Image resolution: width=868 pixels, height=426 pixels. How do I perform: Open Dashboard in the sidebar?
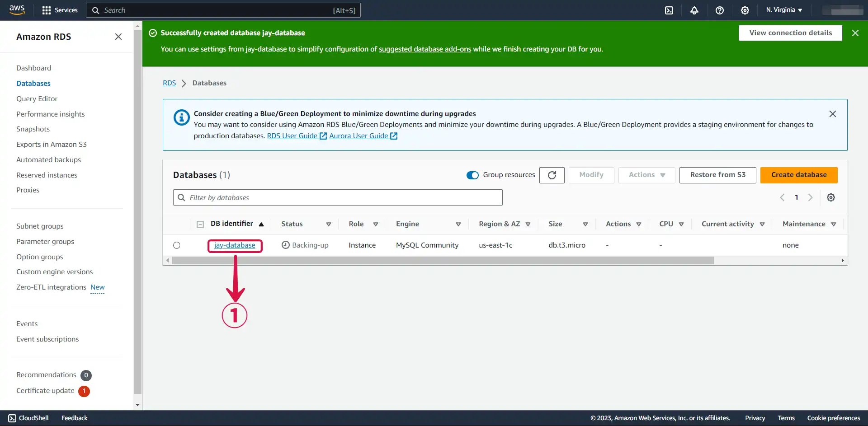33,68
